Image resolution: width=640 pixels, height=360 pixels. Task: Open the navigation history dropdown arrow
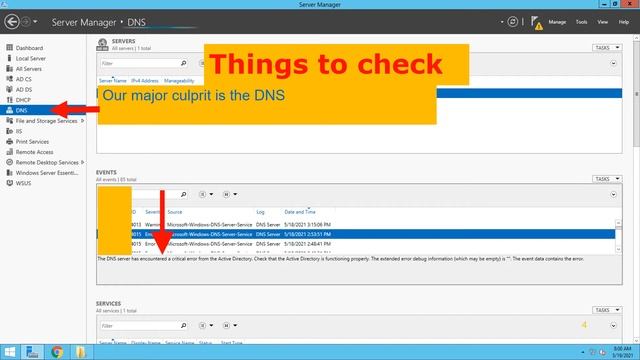pyautogui.click(x=35, y=22)
